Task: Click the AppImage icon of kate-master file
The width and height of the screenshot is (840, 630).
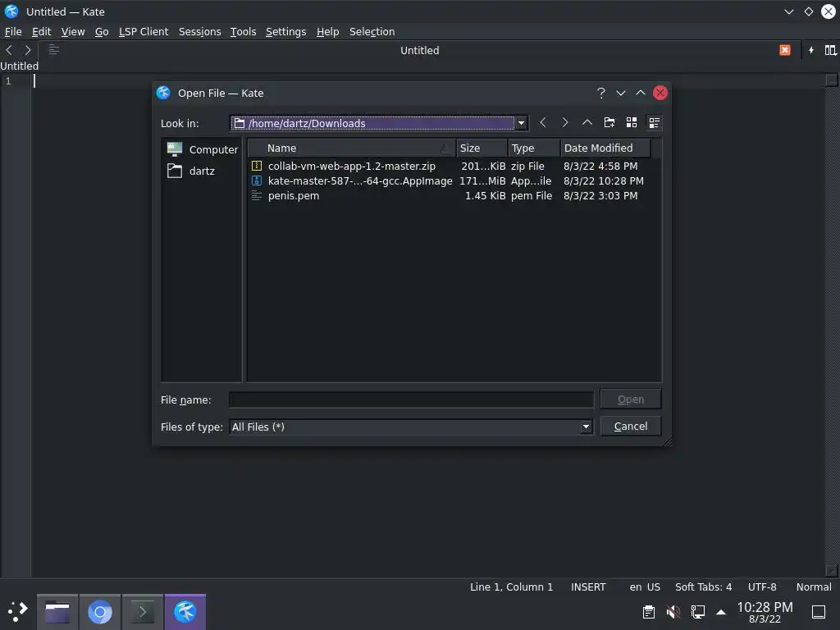Action: coord(257,181)
